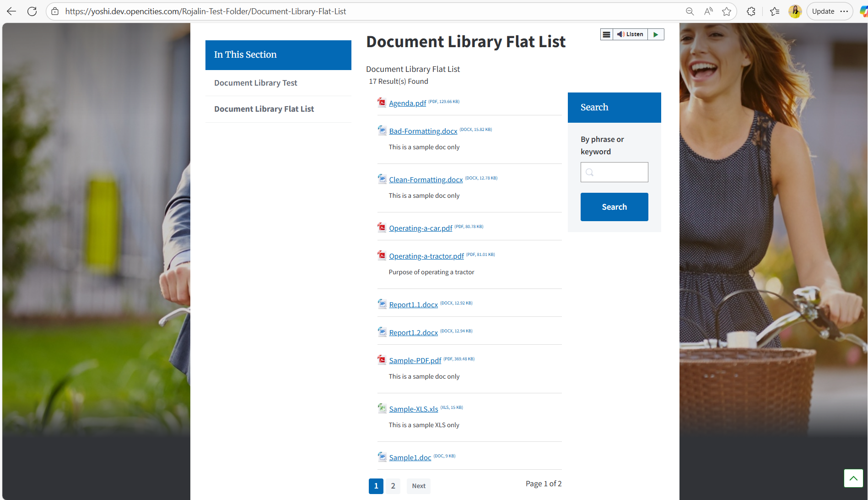Click the Excel icon next to Sample-XLS.xls
Screen dimensions: 868x500
pos(382,408)
